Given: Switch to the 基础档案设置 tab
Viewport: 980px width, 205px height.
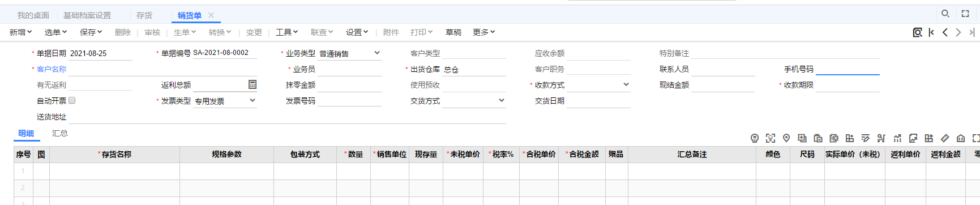Looking at the screenshot, I should pos(87,15).
